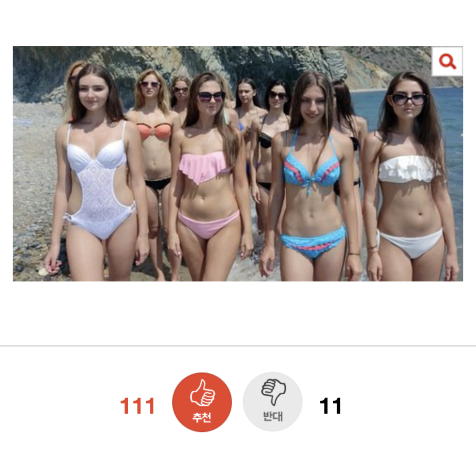Enlarge the image using the top-right magnifier box
This screenshot has height=463, width=476.
tap(448, 61)
